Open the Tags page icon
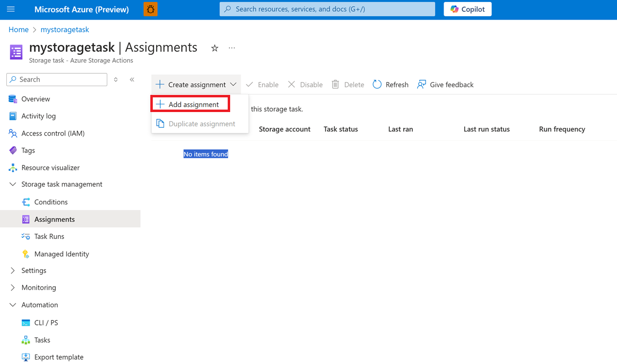The image size is (617, 364). coord(13,150)
